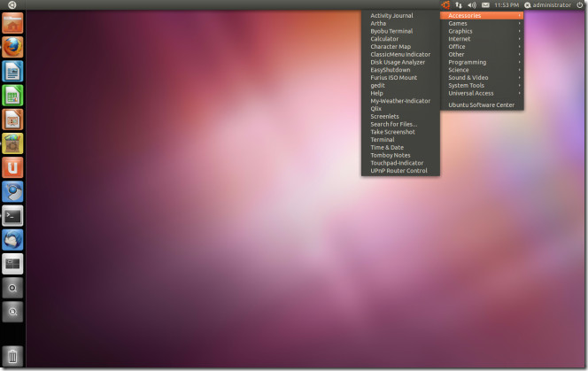Choose Take Screenshot from the menu
Viewport: 588px width, 371px height.
tap(400, 132)
